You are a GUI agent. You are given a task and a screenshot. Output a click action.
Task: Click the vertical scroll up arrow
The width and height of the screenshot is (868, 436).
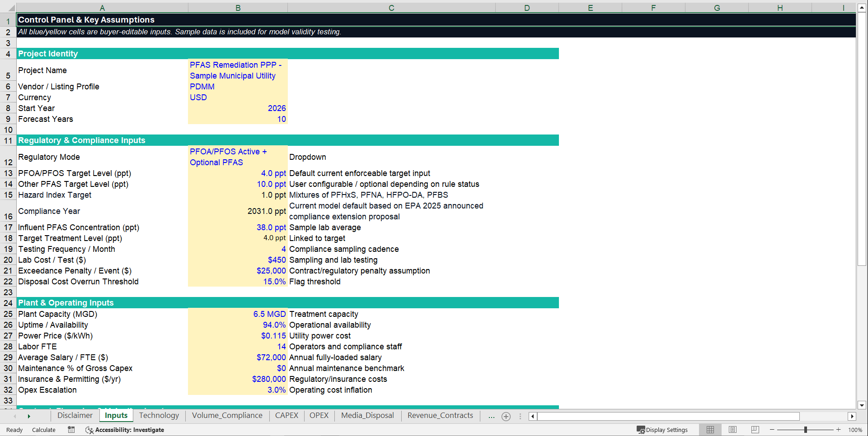pos(862,8)
